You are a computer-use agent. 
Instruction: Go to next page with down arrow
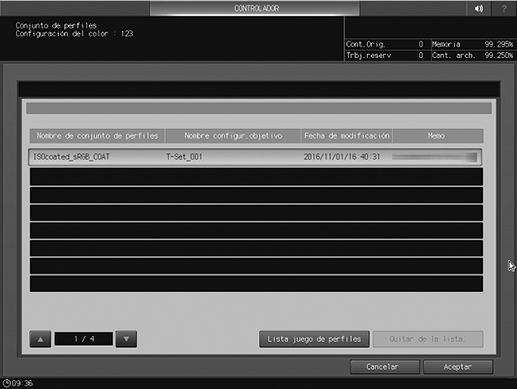coord(126,339)
